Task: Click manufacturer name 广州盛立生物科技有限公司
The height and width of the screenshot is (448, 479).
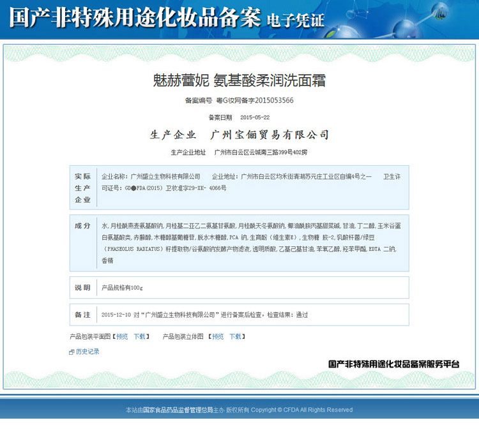Action: (165, 176)
